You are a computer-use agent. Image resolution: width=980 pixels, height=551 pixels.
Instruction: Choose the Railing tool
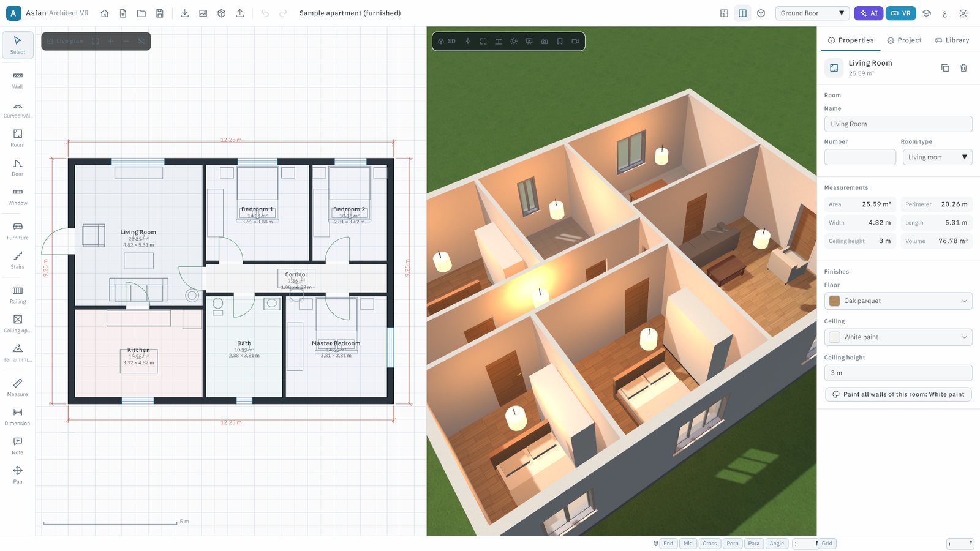(18, 294)
